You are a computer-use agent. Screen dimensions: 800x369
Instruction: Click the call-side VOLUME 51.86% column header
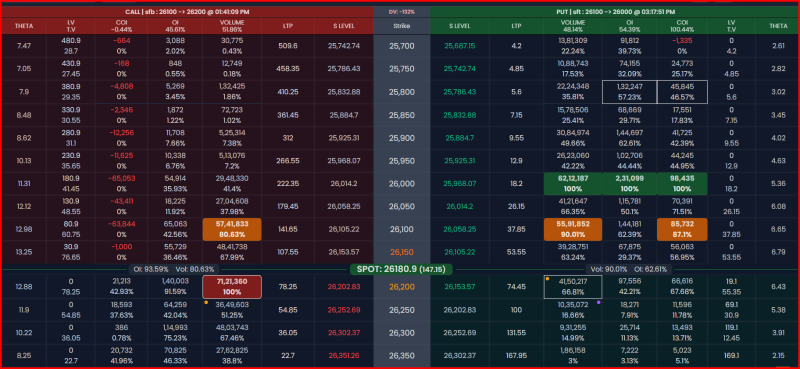[232, 26]
